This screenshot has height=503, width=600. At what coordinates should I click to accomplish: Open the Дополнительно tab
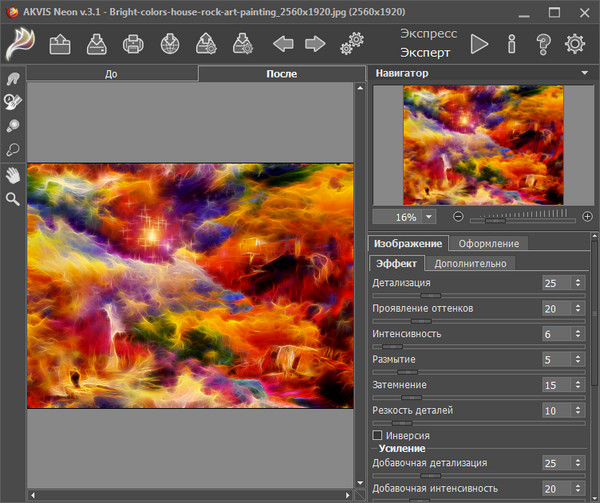(471, 263)
